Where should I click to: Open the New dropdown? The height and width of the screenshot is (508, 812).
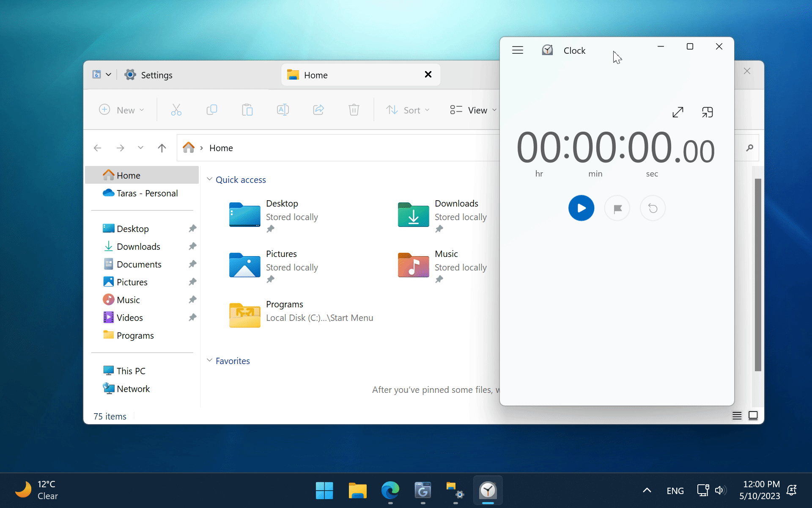click(122, 110)
